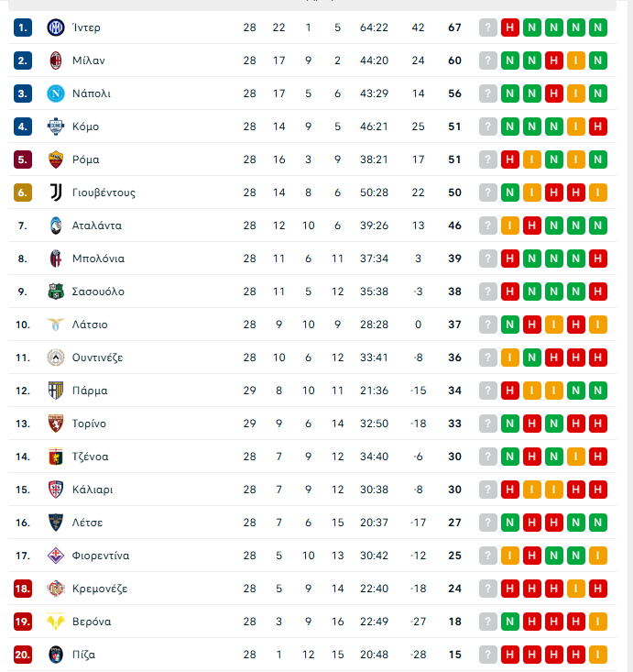The width and height of the screenshot is (633, 672).
Task: Click the Fiorentina club crest
Action: point(56,556)
